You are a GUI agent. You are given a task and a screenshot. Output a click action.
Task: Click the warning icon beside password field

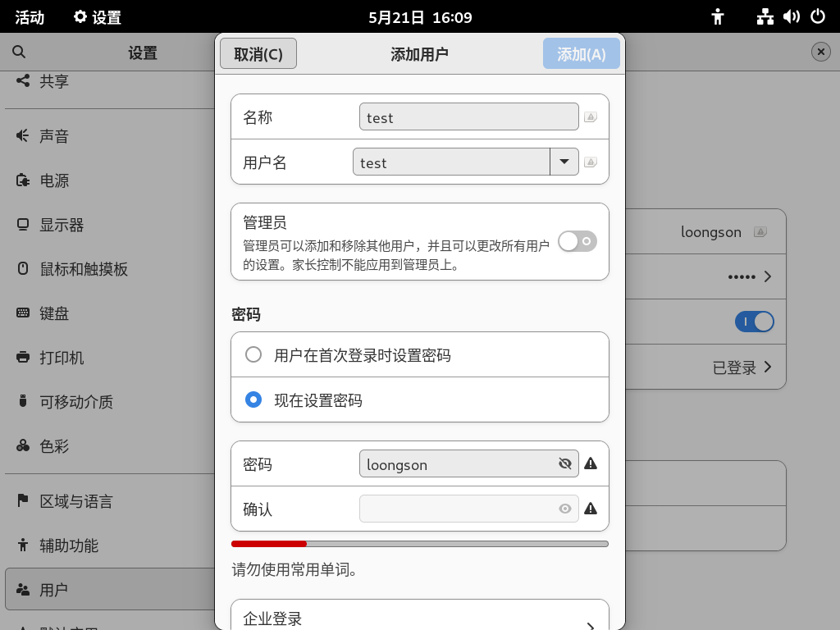591,463
